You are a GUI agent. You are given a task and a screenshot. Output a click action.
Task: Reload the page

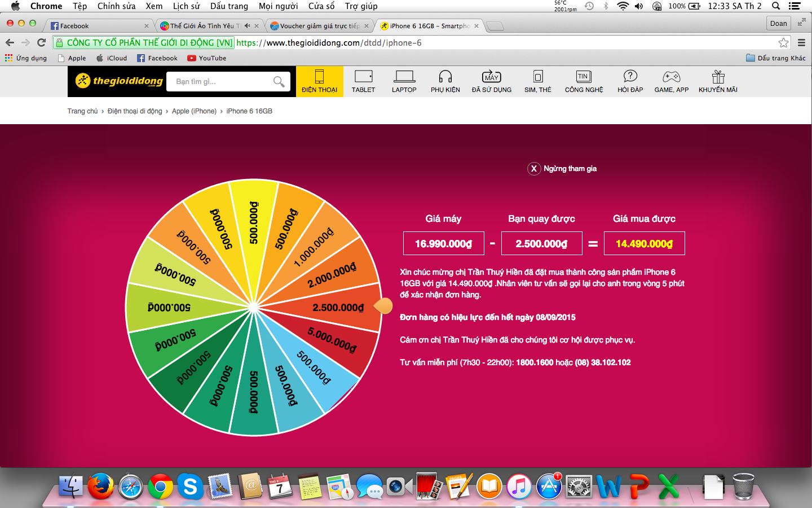41,43
